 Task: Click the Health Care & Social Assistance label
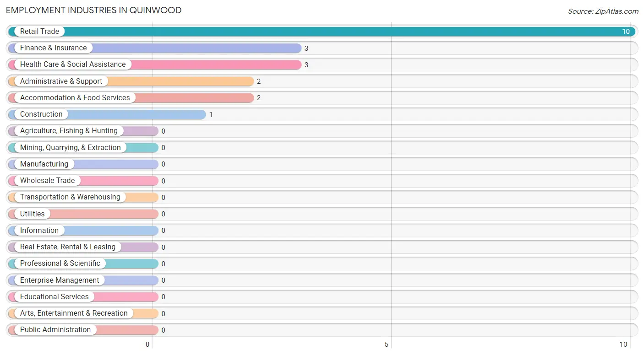coord(73,64)
